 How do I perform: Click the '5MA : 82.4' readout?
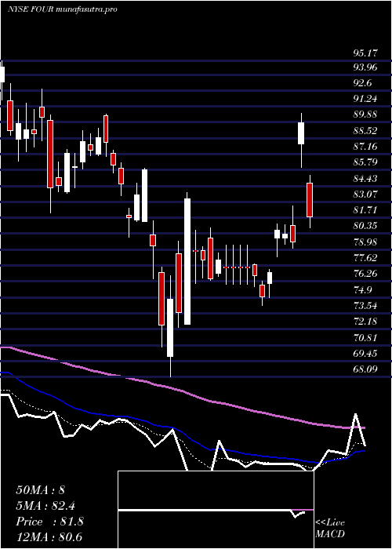click(45, 506)
